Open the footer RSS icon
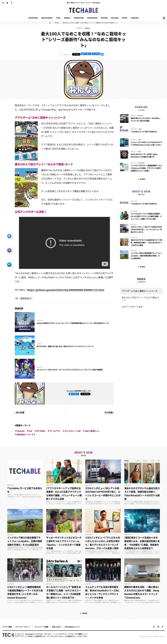Viewport: 167px width, 644px height. click(154, 627)
